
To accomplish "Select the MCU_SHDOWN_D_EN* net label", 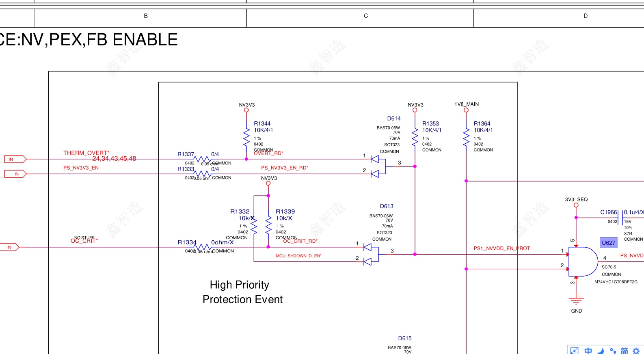I will pos(298,256).
